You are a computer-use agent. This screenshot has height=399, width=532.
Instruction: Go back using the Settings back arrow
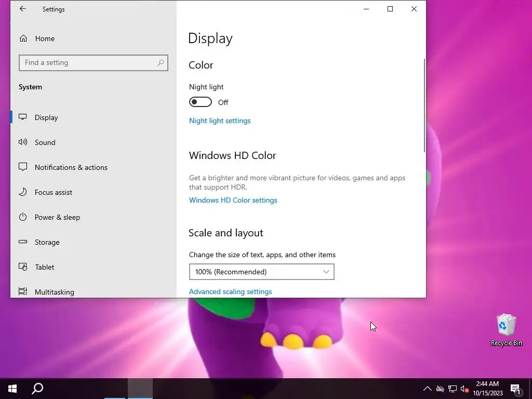23,9
